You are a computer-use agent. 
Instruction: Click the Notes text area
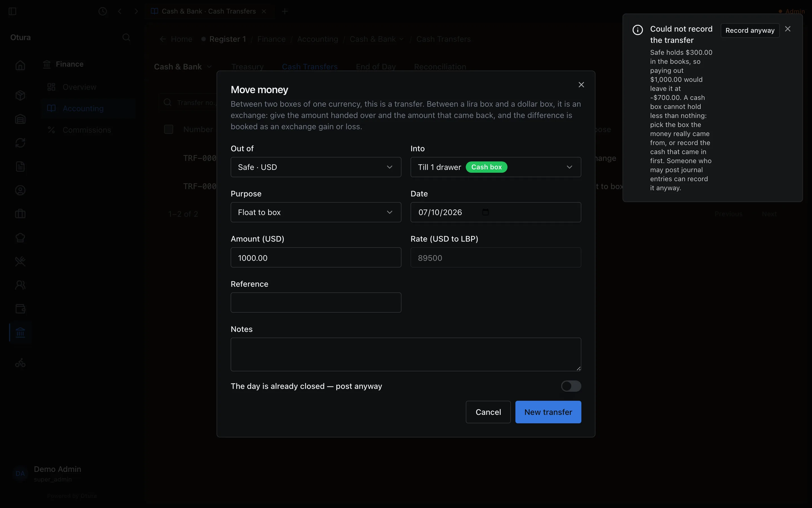(x=406, y=354)
